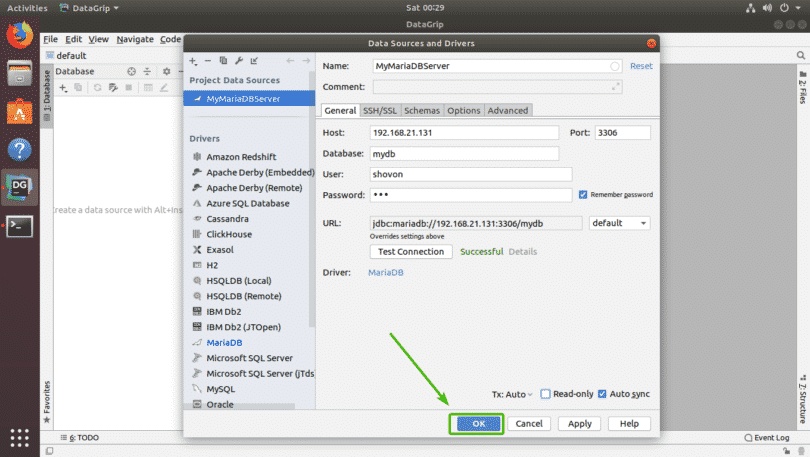This screenshot has height=457, width=810.
Task: Click the Help button
Action: click(x=629, y=424)
